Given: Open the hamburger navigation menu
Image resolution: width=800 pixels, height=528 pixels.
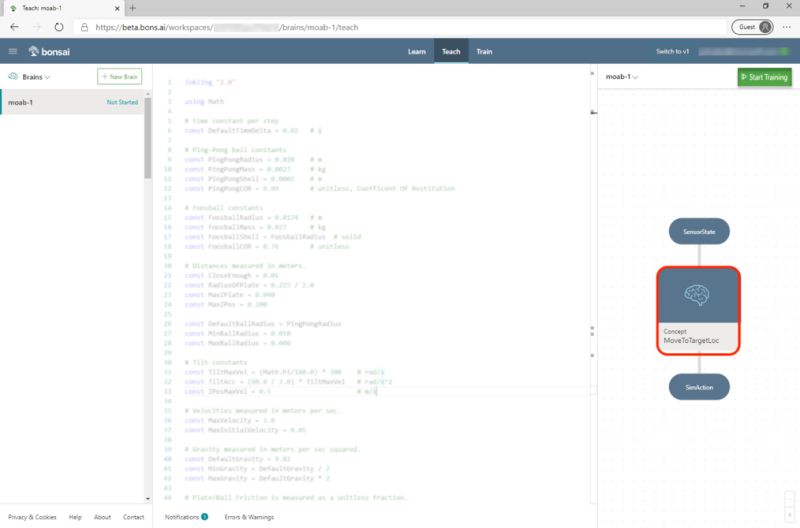Looking at the screenshot, I should [x=13, y=52].
